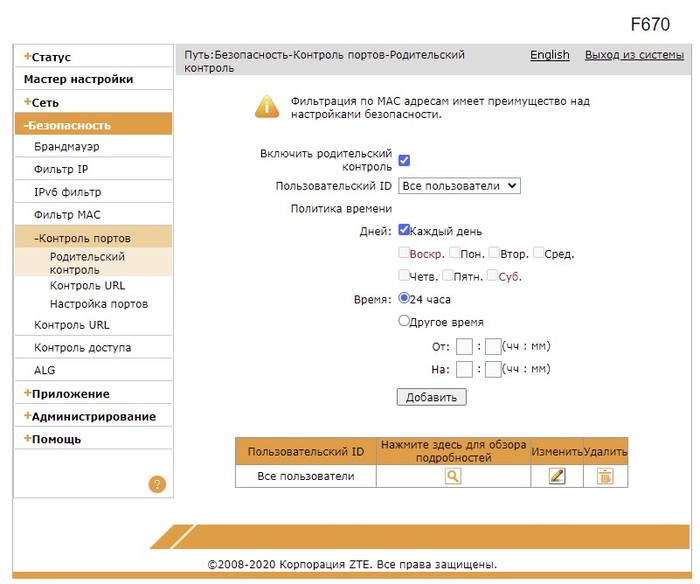Check the Втор. day checkbox
This screenshot has height=584, width=700.
click(x=494, y=253)
